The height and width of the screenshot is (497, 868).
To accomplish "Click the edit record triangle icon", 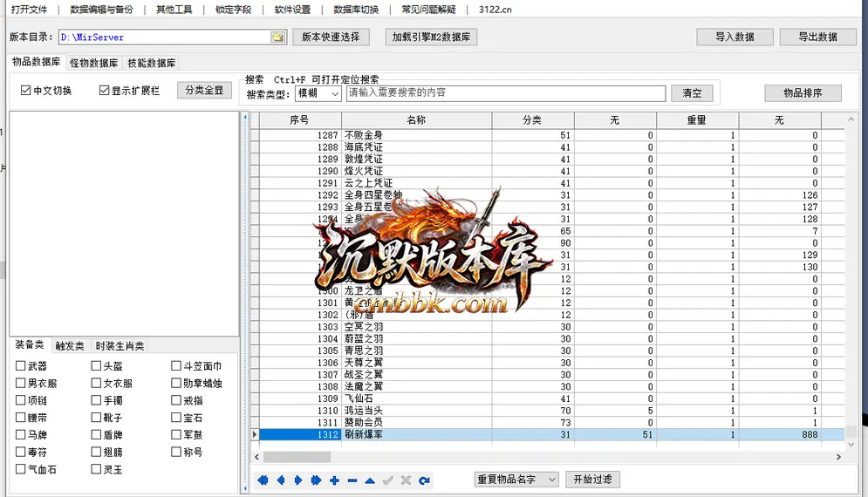I will coord(370,480).
